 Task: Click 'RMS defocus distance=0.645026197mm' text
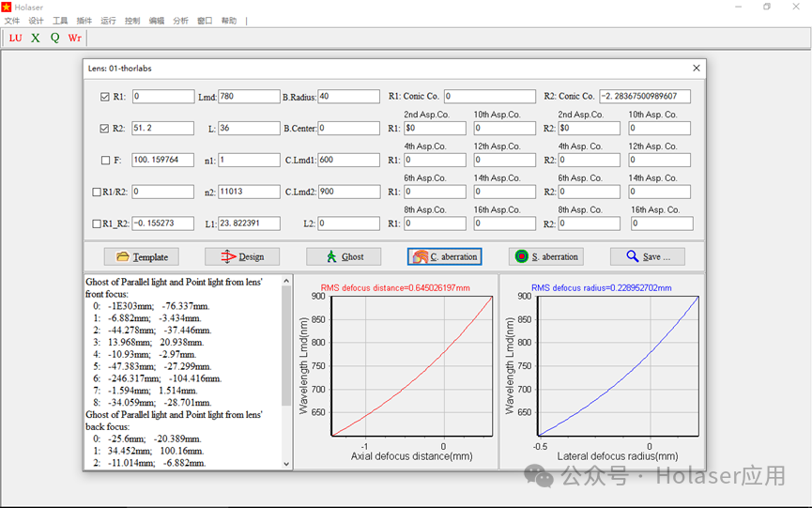pos(395,288)
